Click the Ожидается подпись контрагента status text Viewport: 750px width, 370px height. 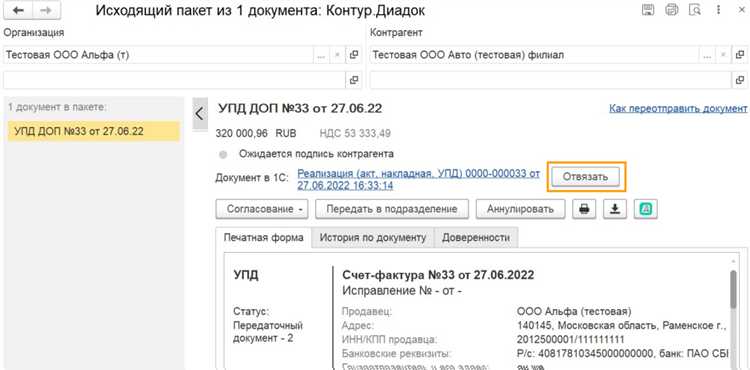[316, 154]
